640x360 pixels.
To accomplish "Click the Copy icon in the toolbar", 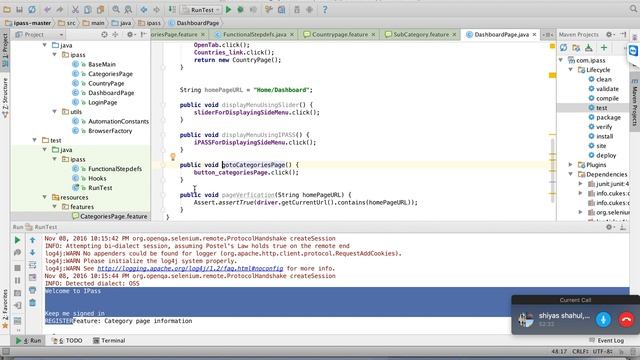I will coord(88,9).
